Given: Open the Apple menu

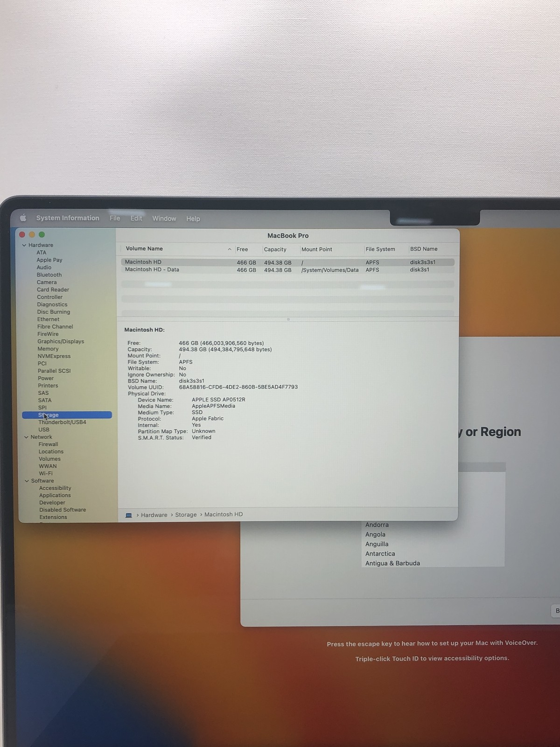Looking at the screenshot, I should 23,218.
